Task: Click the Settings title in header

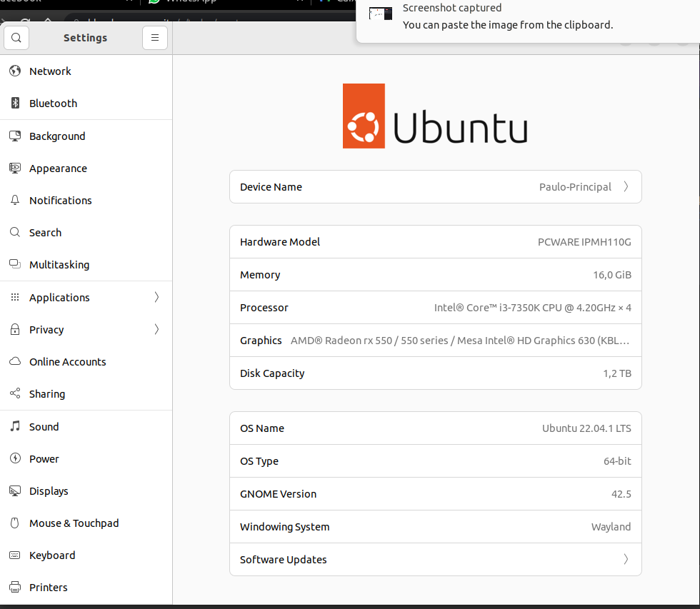Action: [x=85, y=38]
